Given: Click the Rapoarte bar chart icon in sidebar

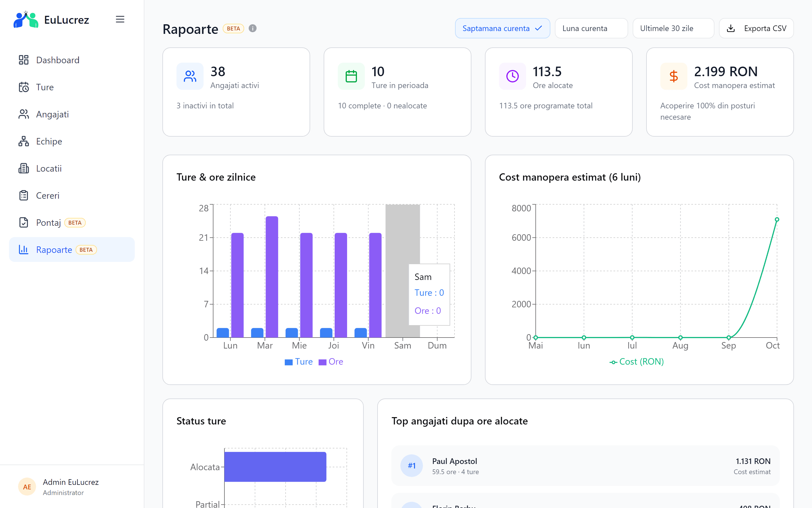Looking at the screenshot, I should [23, 250].
